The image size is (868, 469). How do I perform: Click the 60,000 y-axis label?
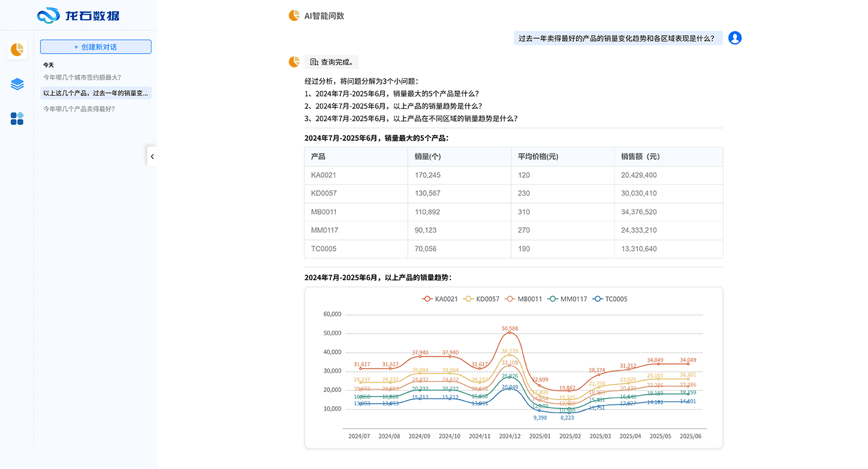[x=332, y=314]
